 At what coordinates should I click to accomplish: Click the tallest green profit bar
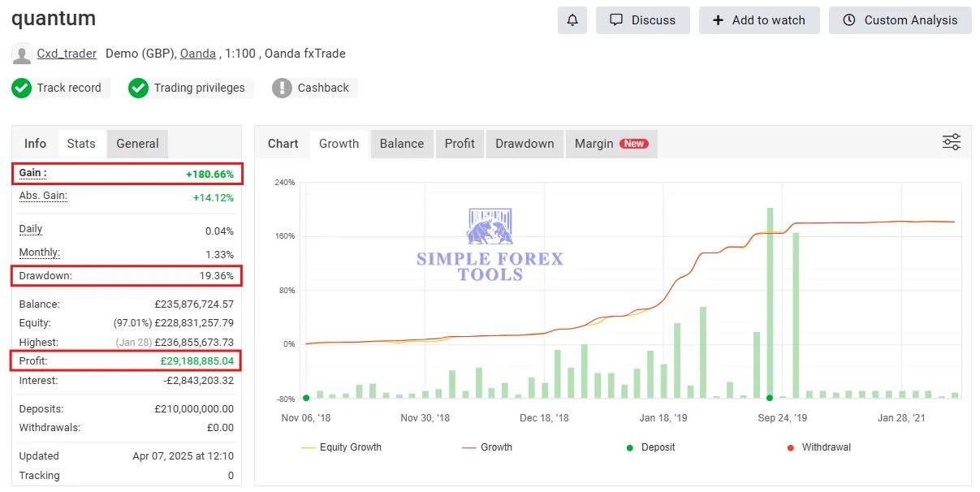[x=770, y=302]
